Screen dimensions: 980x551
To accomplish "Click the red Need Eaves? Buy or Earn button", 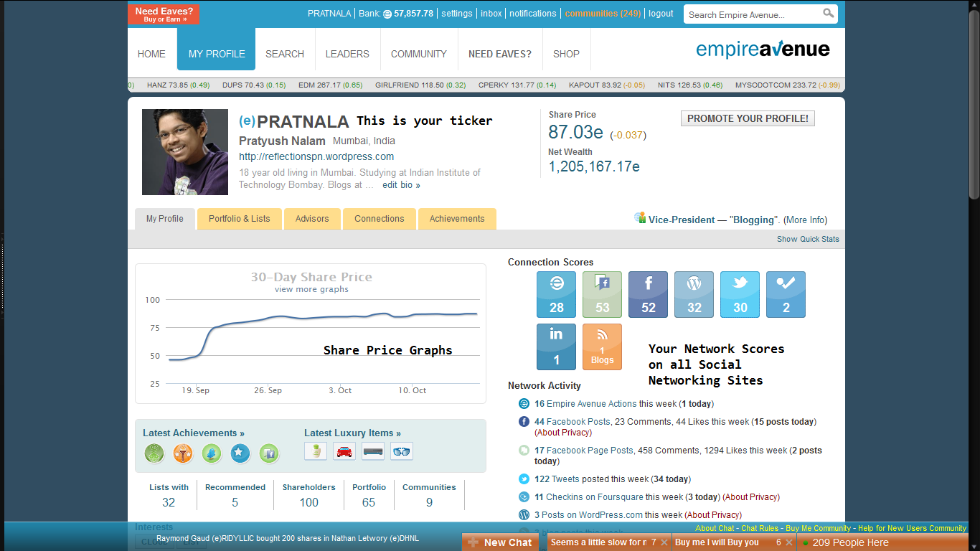I will pos(164,14).
